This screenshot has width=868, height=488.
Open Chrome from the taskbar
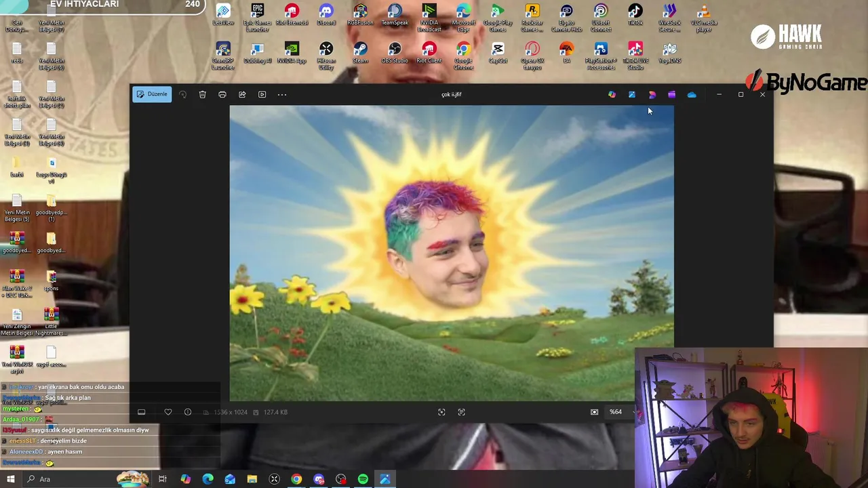pos(296,479)
